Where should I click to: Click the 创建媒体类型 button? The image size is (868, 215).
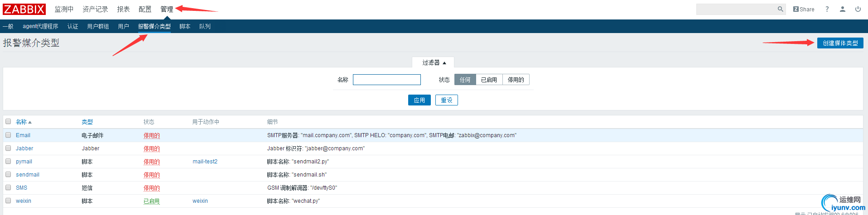[840, 43]
